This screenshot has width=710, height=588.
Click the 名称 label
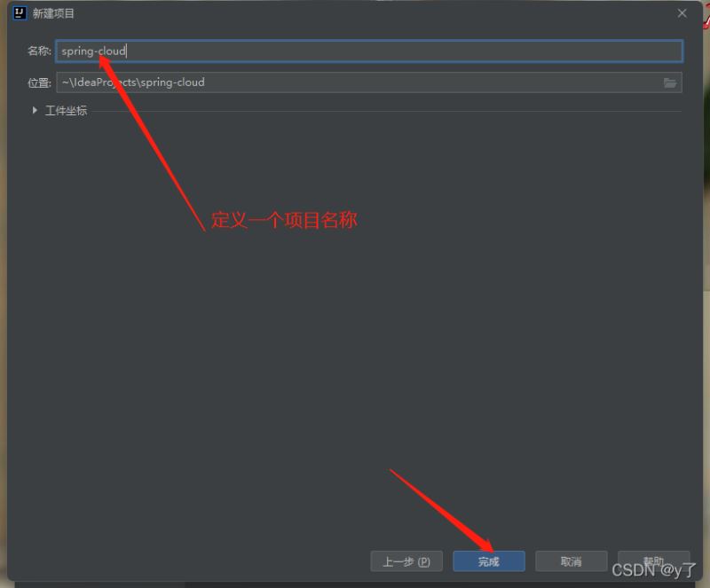(x=39, y=51)
